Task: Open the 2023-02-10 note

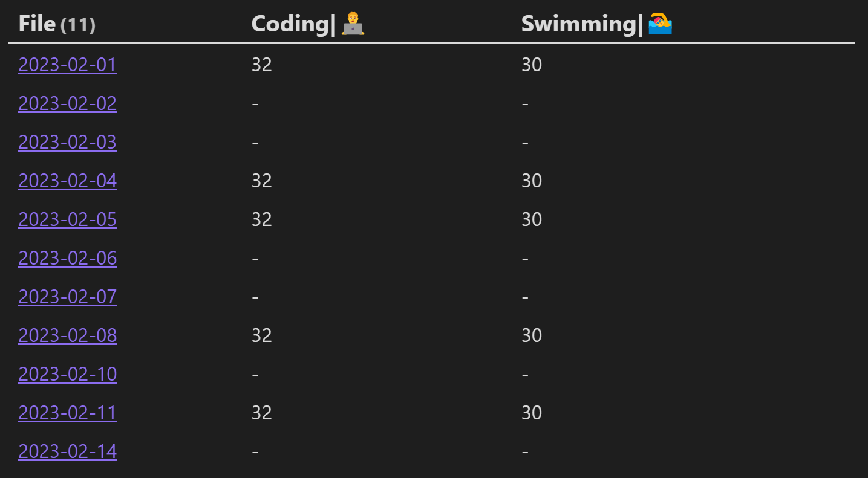Action: (67, 374)
